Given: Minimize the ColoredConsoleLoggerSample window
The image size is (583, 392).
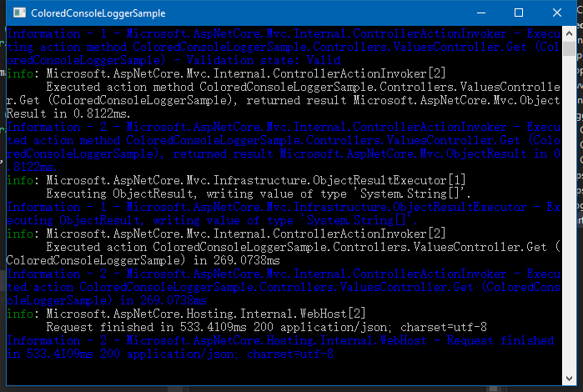Looking at the screenshot, I should 480,13.
